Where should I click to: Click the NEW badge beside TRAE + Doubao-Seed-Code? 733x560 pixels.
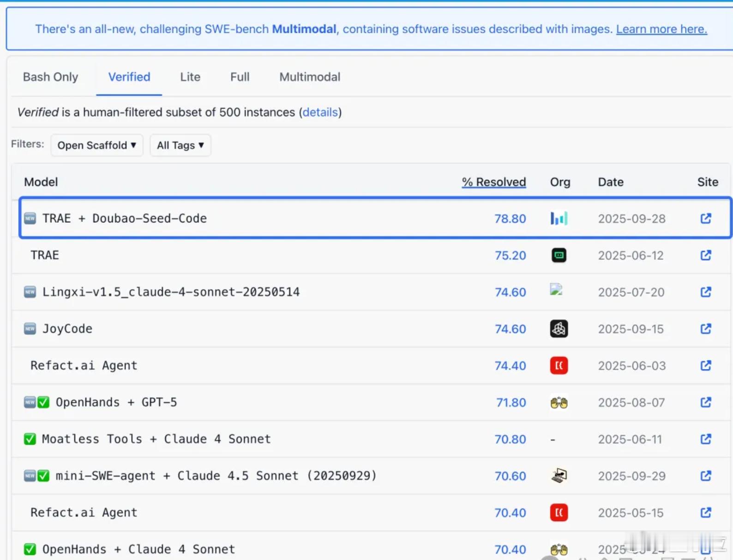click(x=30, y=218)
